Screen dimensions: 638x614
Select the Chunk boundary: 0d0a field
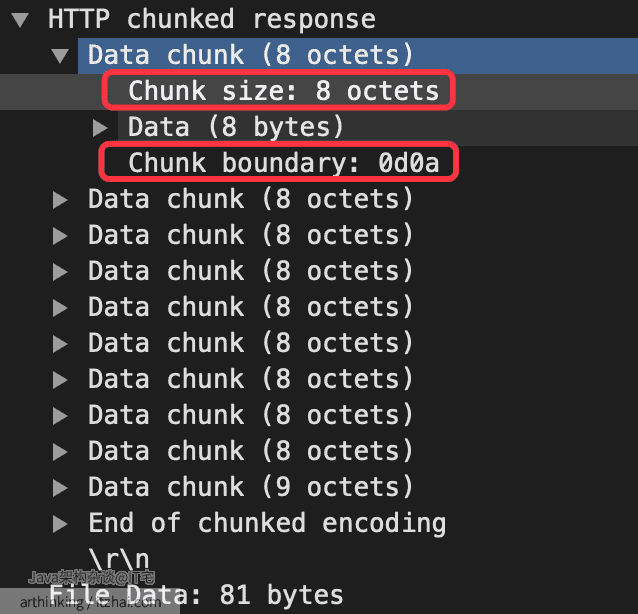pyautogui.click(x=283, y=163)
